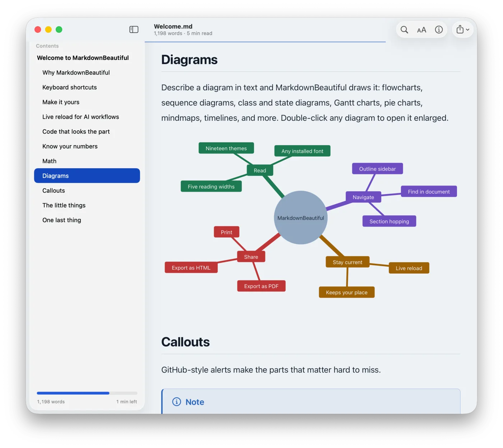Select Math in the contents list
This screenshot has height=448, width=503.
49,161
